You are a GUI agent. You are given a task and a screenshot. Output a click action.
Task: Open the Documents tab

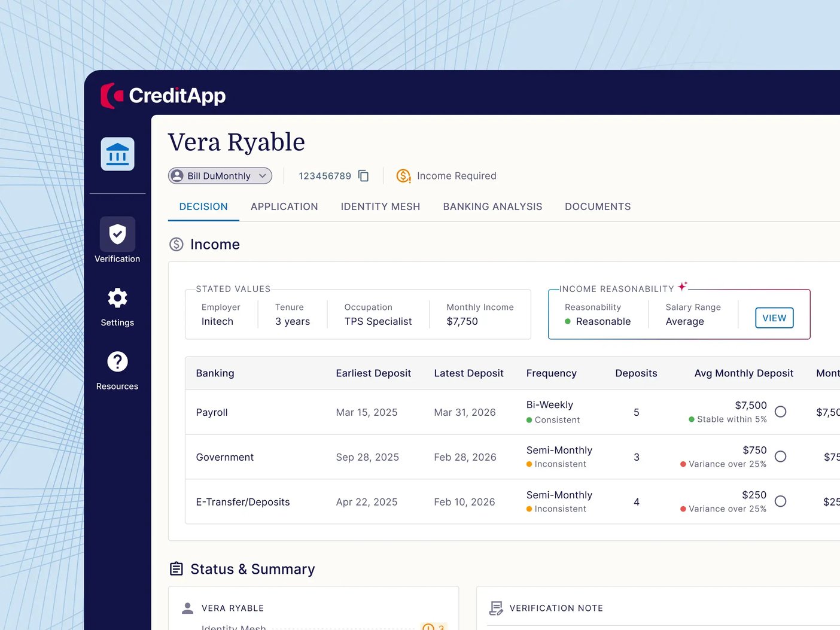(x=598, y=206)
